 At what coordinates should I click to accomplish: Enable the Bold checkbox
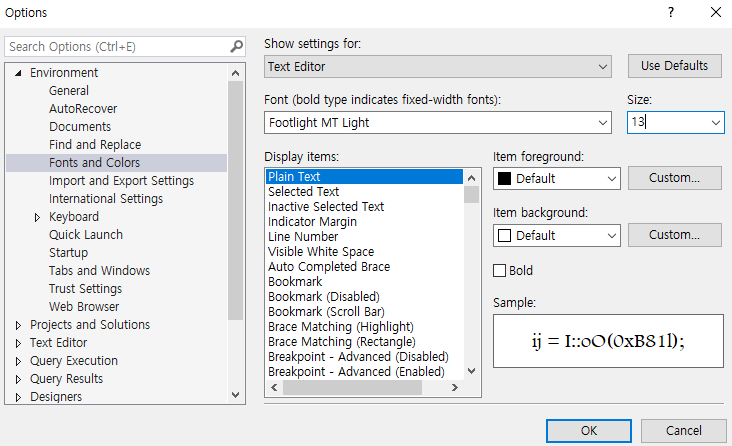click(500, 270)
